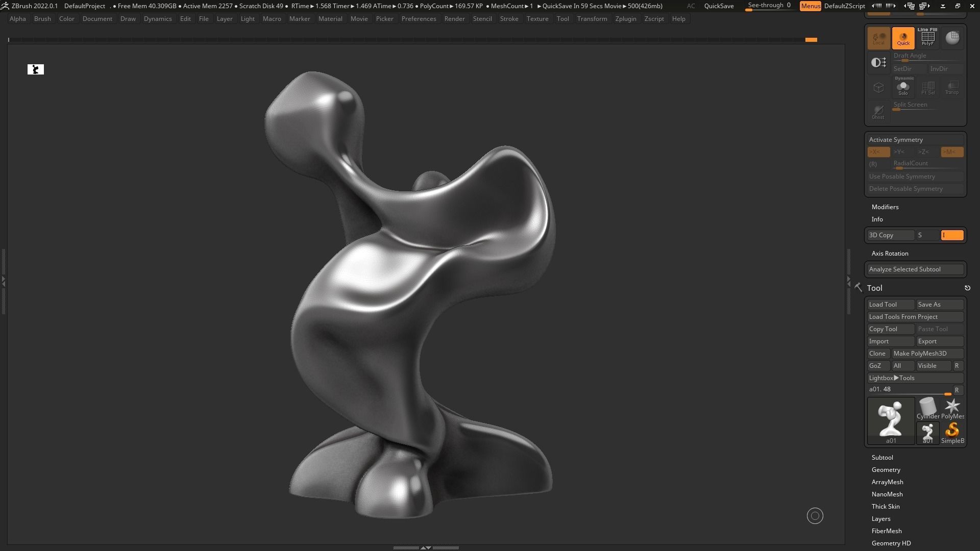Toggle Use Posable Symmetry
Viewport: 980px width, 551px height.
click(x=915, y=177)
